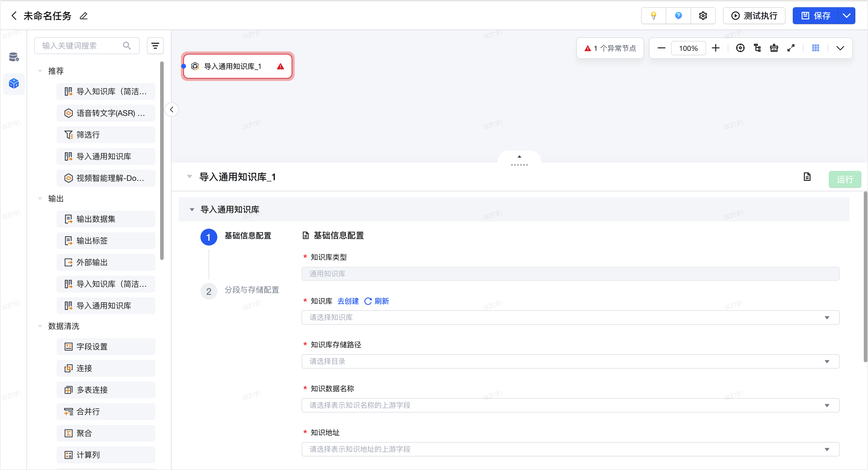Screen dimensions: 868x470
Task: Click the green 运行 button
Action: pos(845,179)
